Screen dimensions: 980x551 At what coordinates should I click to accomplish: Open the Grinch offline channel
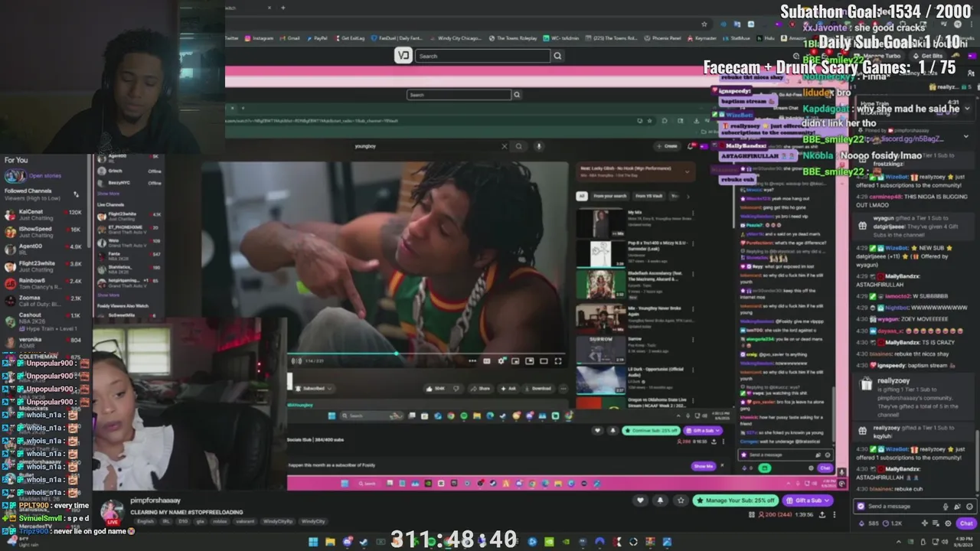pos(129,171)
